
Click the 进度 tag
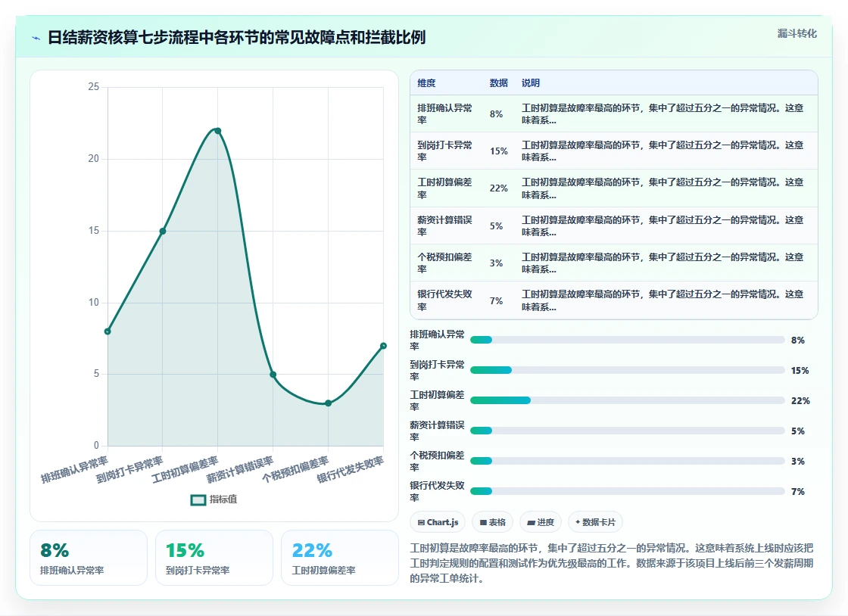(x=541, y=522)
